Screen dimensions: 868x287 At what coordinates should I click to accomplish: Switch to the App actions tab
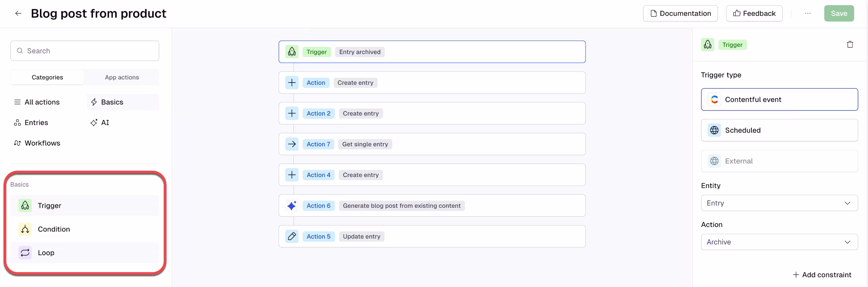(122, 77)
